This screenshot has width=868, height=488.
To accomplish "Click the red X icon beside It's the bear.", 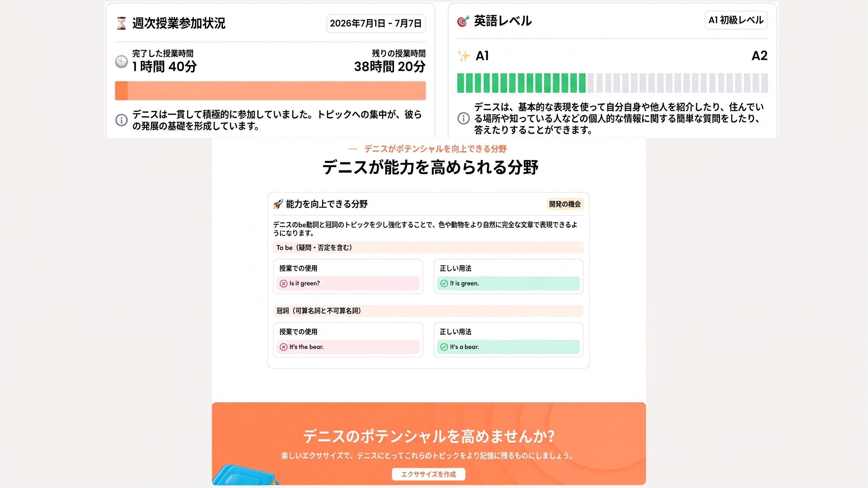I will click(x=284, y=347).
